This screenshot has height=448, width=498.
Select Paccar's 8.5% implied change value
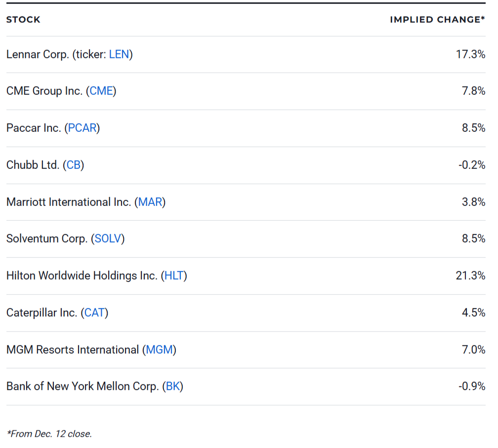pyautogui.click(x=473, y=128)
